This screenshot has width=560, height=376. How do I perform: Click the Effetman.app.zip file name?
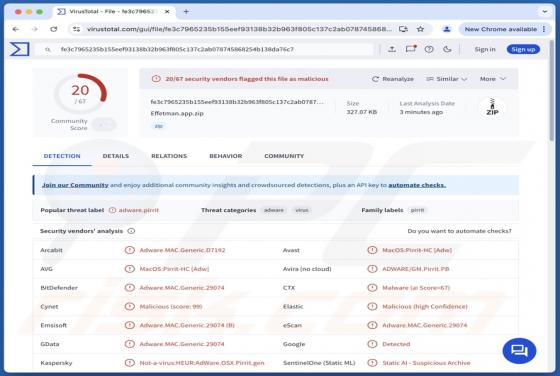tap(177, 113)
